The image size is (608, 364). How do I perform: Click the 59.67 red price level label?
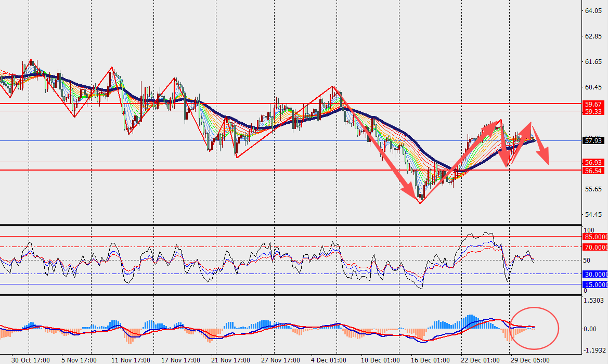pos(593,104)
